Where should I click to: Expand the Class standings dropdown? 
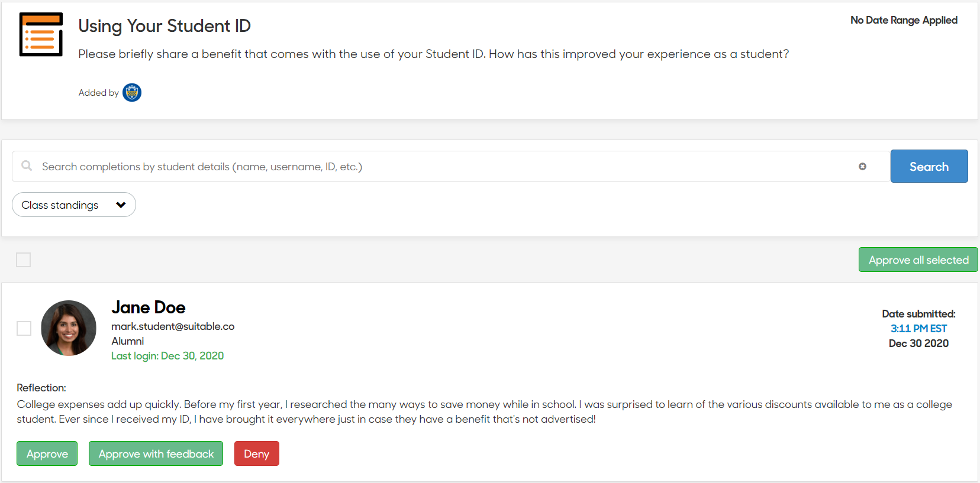pos(74,205)
